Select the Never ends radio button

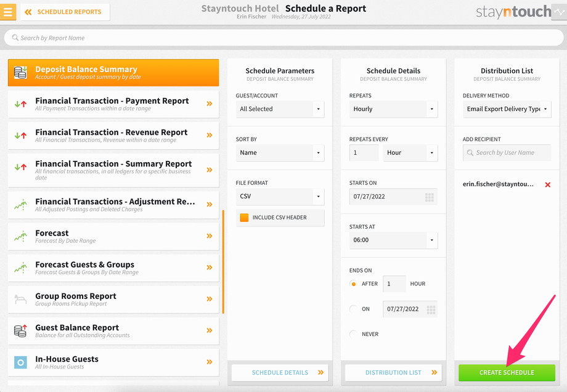(354, 334)
